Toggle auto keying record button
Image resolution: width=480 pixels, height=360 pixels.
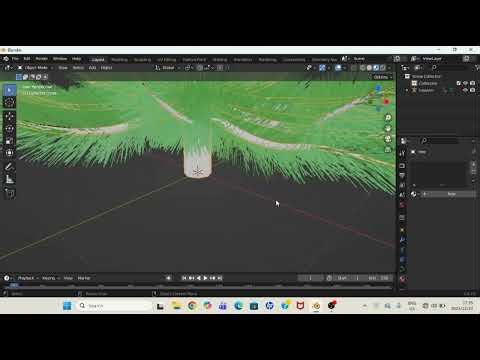[168, 278]
